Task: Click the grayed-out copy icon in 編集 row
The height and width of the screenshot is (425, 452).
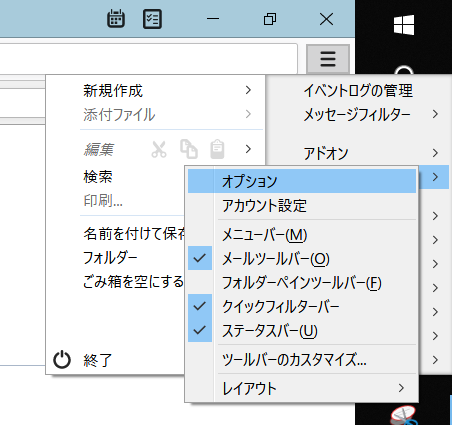Action: (x=189, y=149)
